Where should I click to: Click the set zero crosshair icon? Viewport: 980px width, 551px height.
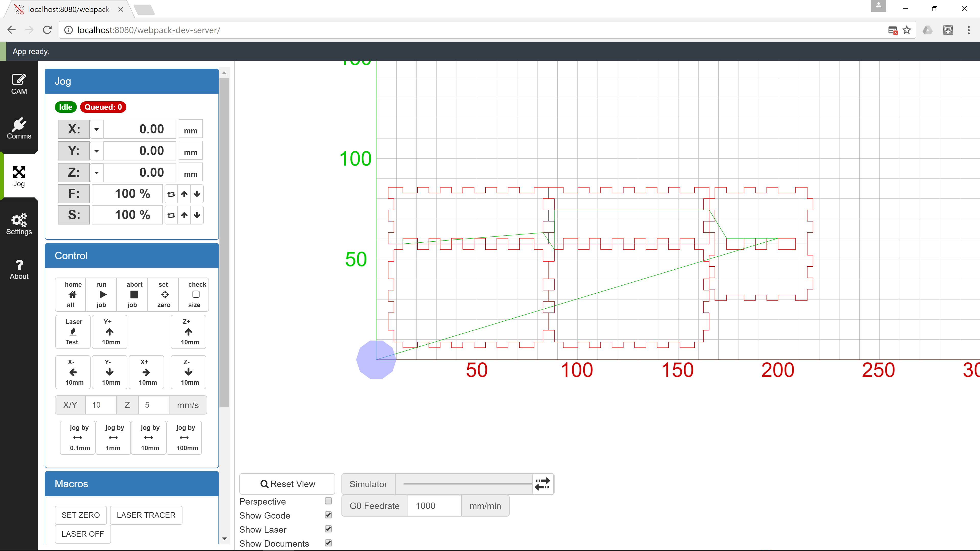point(165,294)
